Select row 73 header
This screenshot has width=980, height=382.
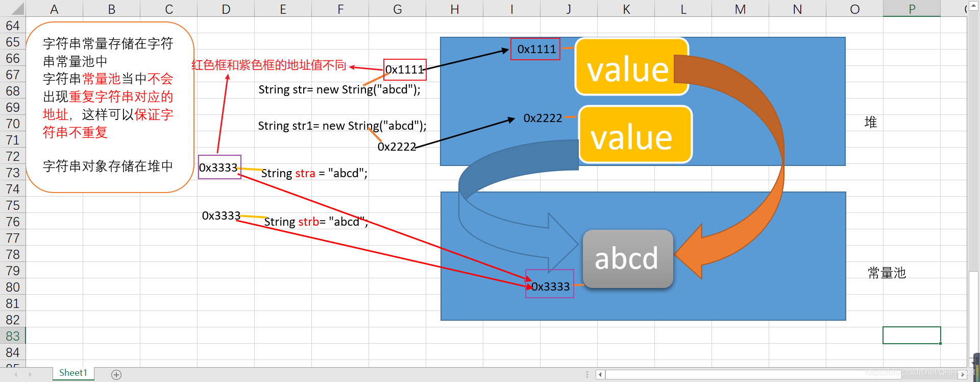13,173
